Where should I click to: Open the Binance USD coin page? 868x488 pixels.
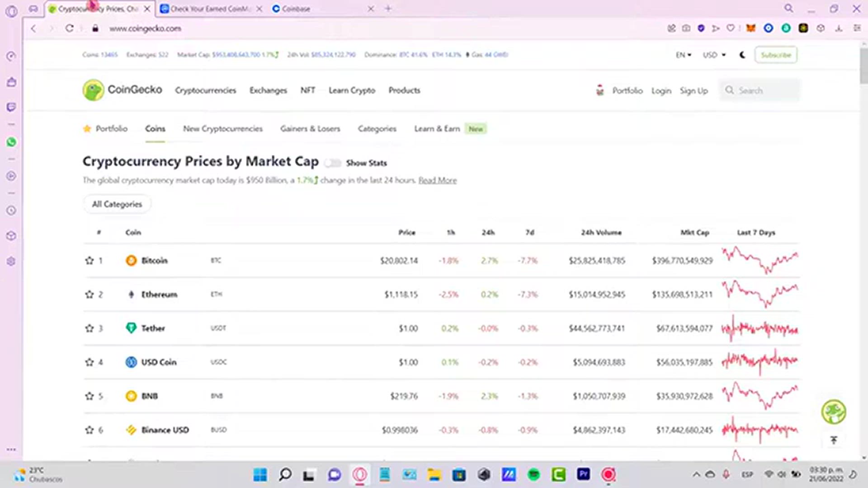coord(165,430)
